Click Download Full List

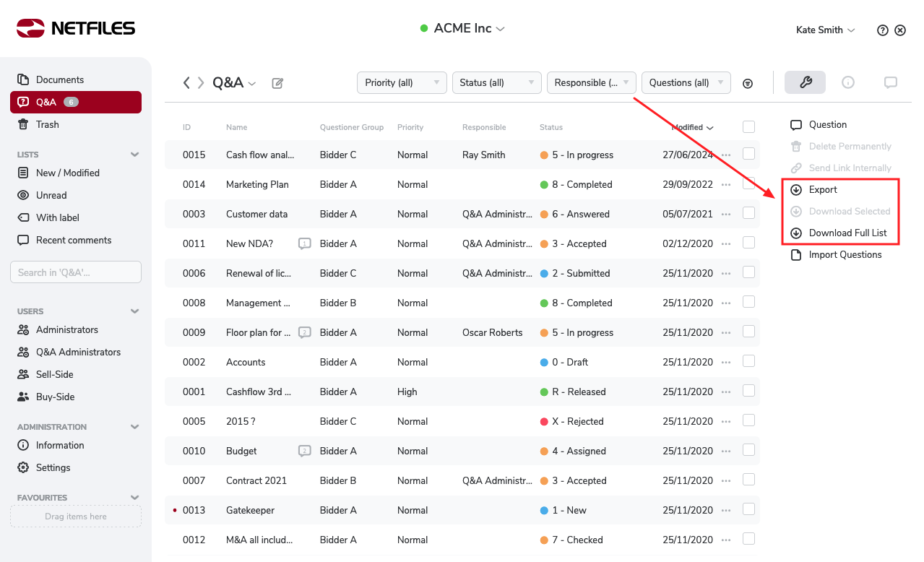(x=847, y=233)
